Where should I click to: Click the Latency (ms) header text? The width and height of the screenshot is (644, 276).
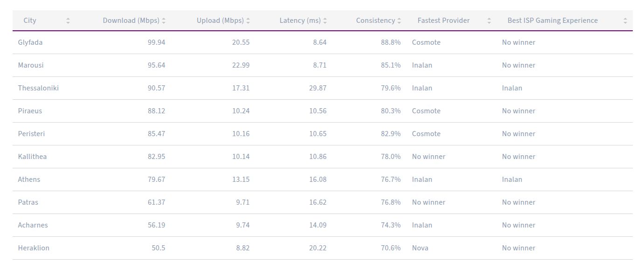(x=300, y=21)
